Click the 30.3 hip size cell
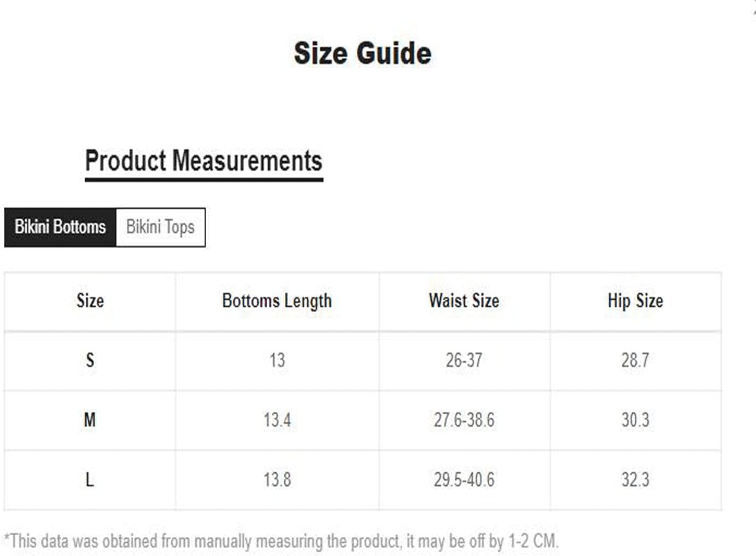Viewport: 756px width, 556px height. (636, 420)
